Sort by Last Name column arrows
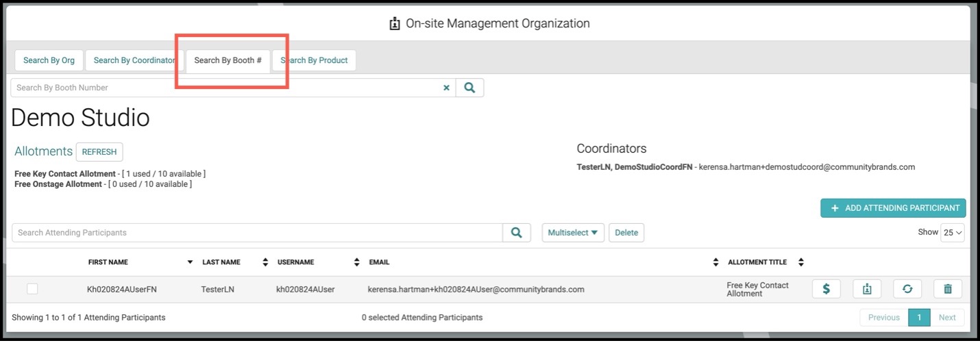This screenshot has width=980, height=343. (x=265, y=262)
